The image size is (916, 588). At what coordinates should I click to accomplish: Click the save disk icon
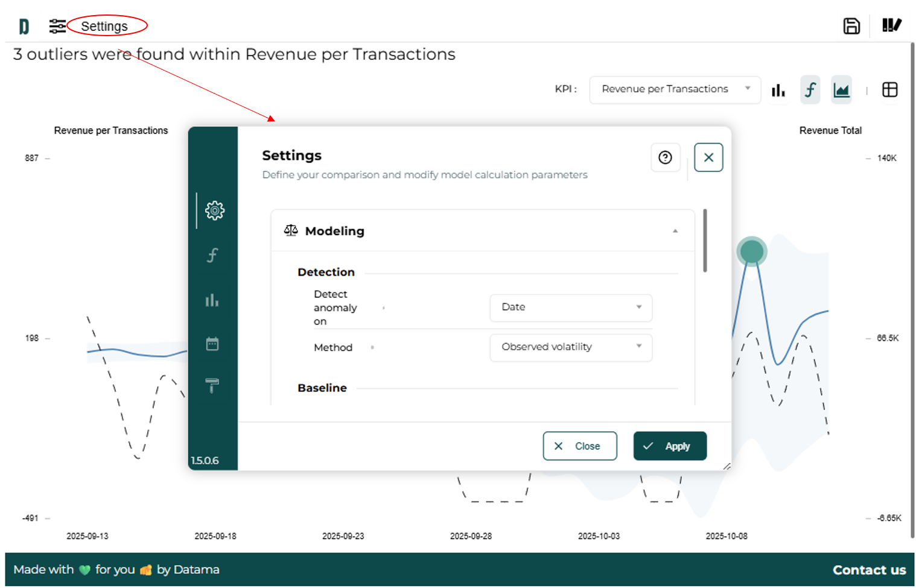click(x=851, y=26)
